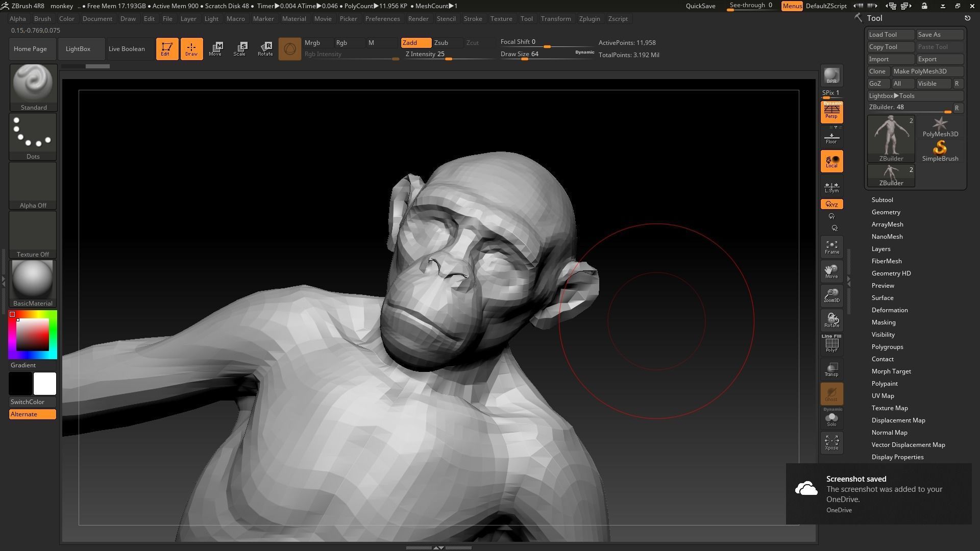Open the BasicMaterial picker

coord(33,284)
